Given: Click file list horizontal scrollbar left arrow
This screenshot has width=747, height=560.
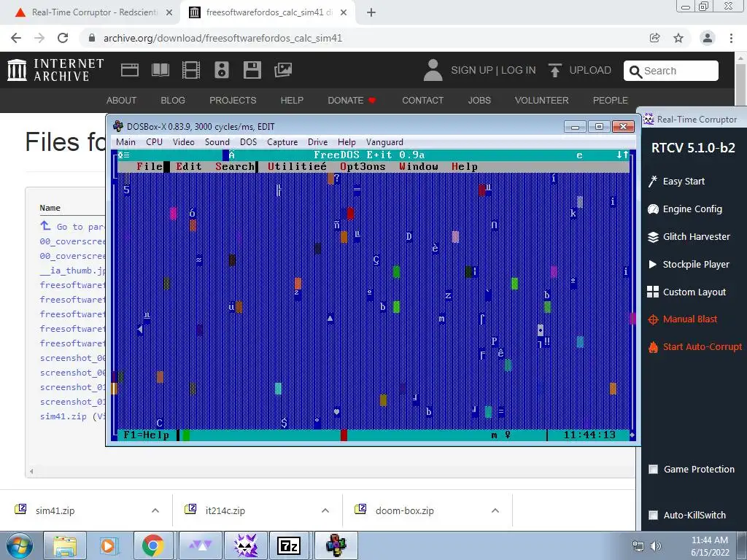Looking at the screenshot, I should (31, 472).
